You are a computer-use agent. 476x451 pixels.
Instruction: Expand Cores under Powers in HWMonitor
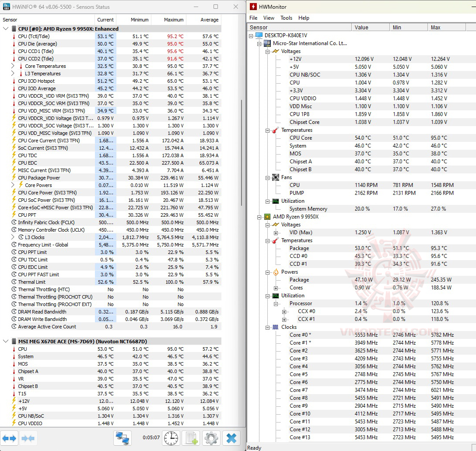coord(276,288)
